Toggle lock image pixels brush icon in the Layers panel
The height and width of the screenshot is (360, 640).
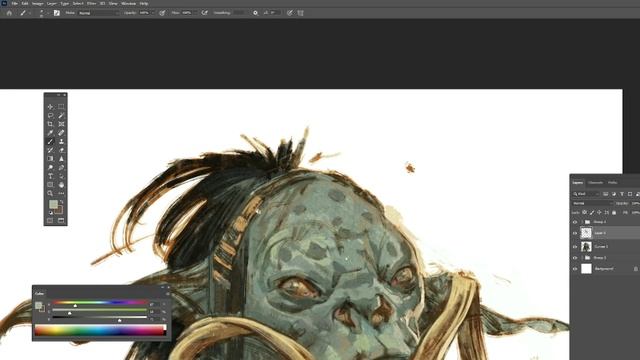pos(592,213)
